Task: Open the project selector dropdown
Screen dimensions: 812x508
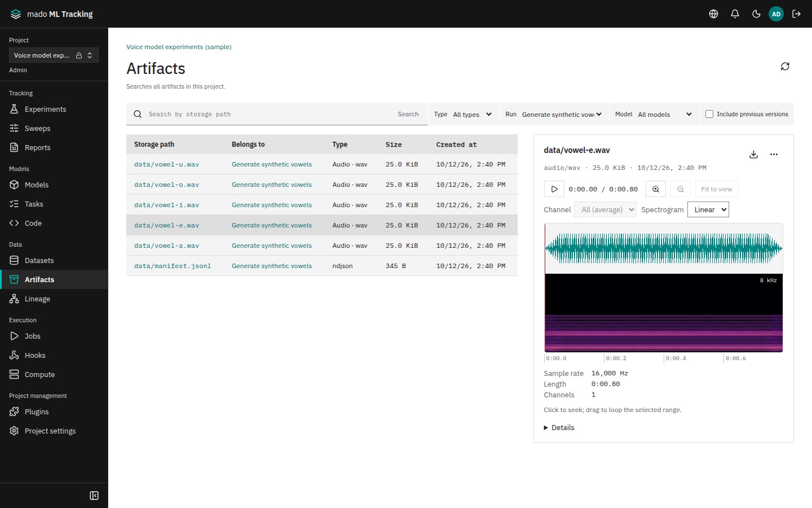Action: pos(54,55)
